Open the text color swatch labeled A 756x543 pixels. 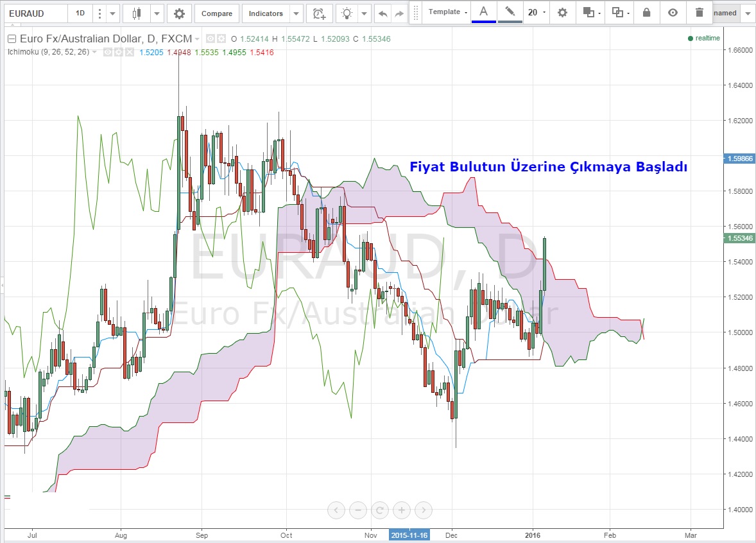[x=483, y=12]
